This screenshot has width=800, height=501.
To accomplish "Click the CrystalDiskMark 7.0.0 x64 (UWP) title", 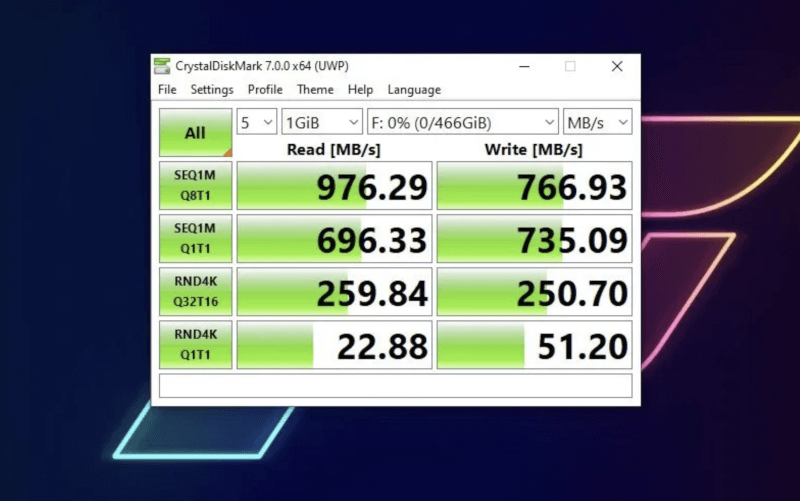I will point(262,66).
